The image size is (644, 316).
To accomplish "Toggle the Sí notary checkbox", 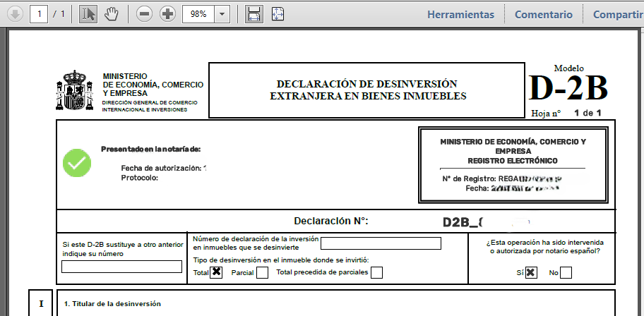I will [531, 273].
